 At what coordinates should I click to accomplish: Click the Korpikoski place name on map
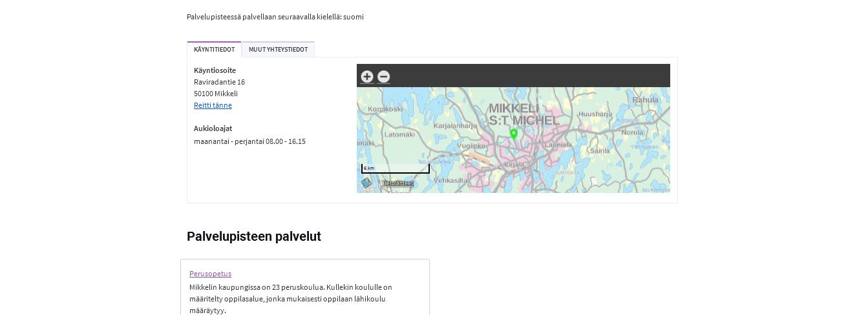click(x=385, y=109)
